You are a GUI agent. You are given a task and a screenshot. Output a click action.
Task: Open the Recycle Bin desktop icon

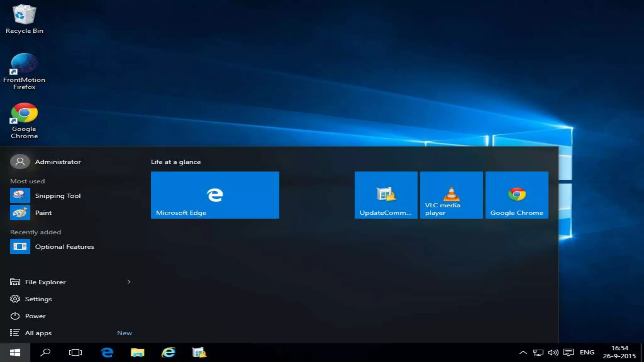click(x=24, y=19)
